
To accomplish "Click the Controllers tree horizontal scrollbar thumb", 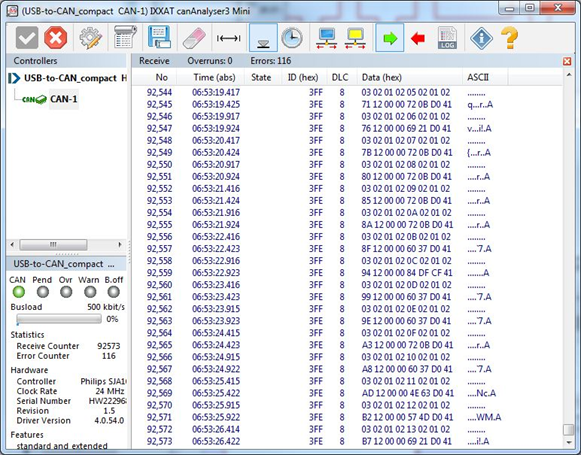I will (53, 245).
